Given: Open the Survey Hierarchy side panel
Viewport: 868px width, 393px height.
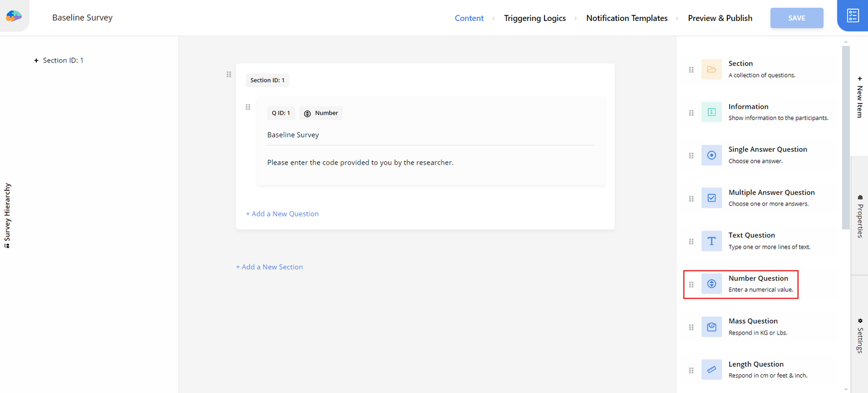Looking at the screenshot, I should point(7,216).
